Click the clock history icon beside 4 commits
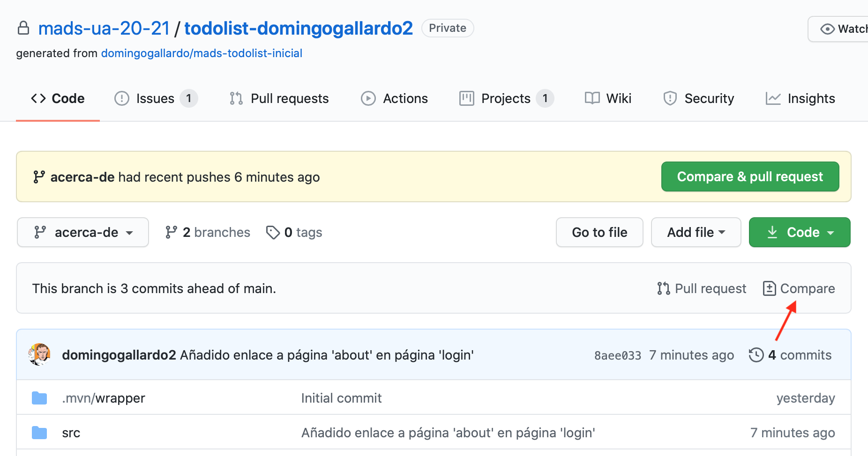Image resolution: width=868 pixels, height=456 pixels. (756, 355)
